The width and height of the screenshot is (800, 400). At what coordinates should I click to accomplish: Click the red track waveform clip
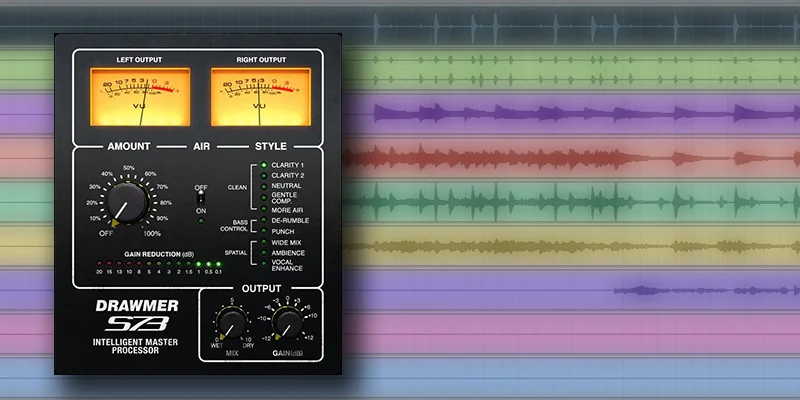571,158
